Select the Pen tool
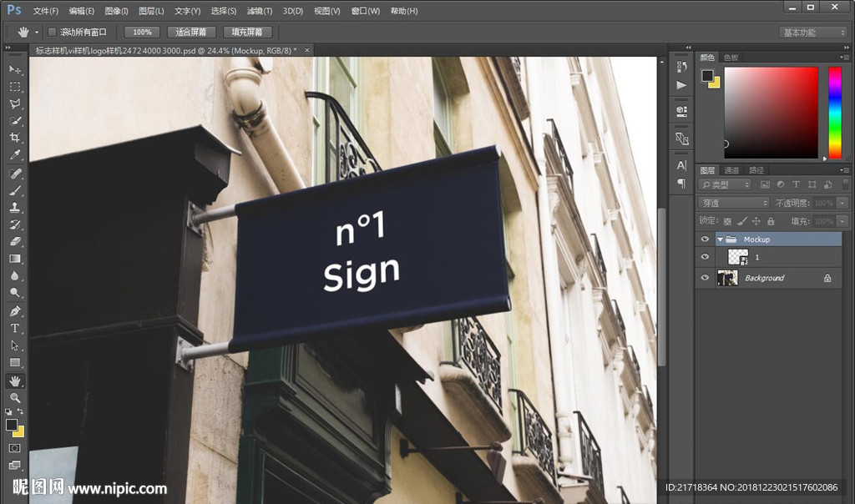 point(15,311)
